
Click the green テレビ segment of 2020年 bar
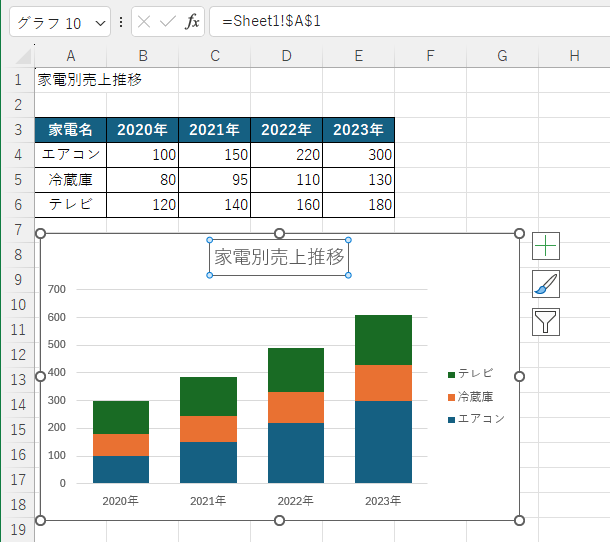click(121, 417)
